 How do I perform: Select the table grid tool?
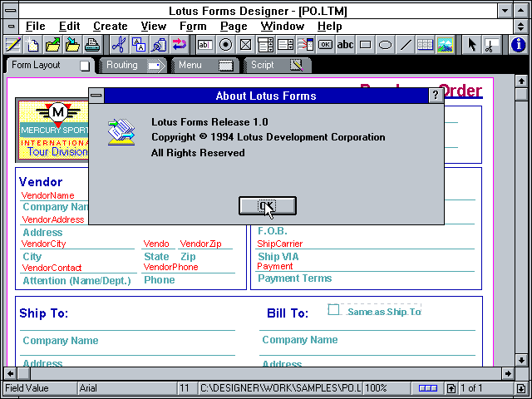click(425, 45)
